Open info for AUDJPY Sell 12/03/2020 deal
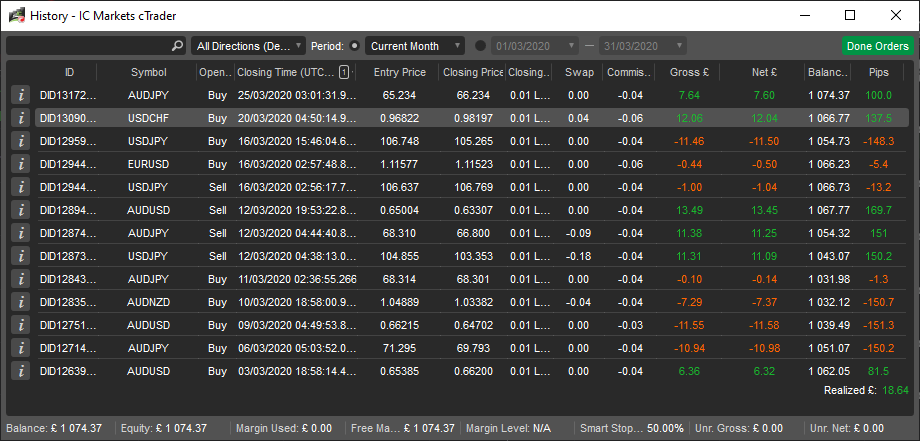 (21, 233)
